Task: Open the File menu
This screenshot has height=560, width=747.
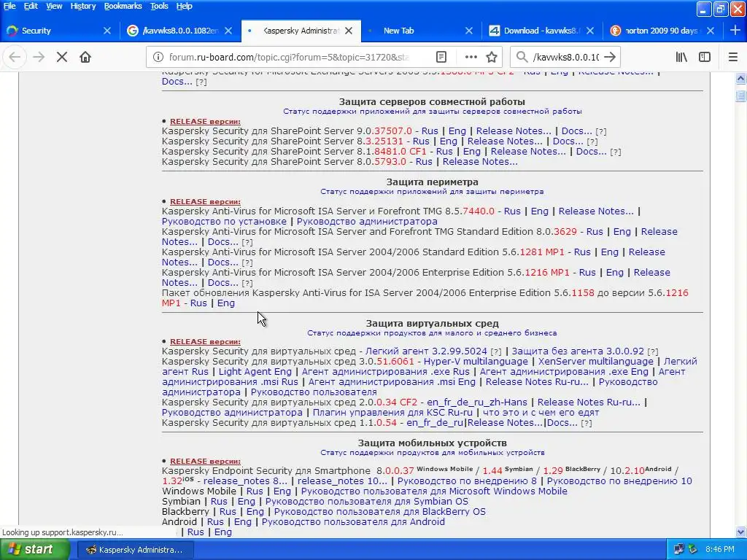Action: [x=9, y=6]
